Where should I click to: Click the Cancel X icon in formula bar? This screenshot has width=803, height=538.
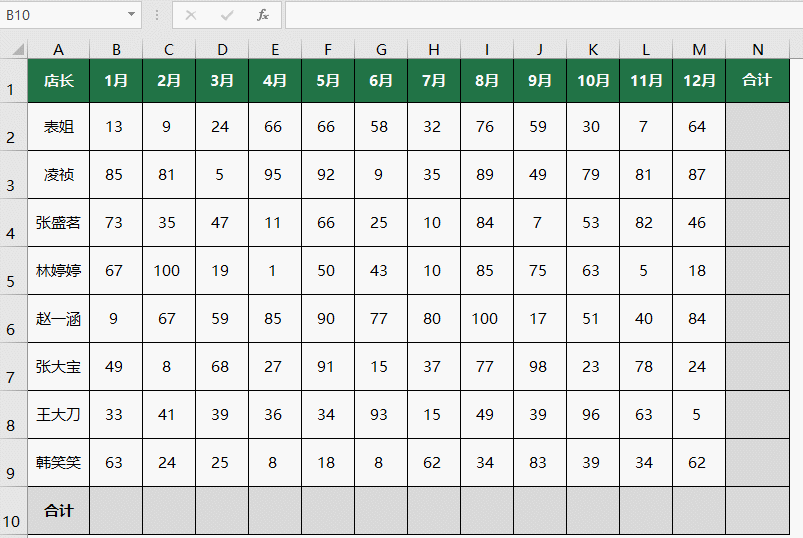[x=191, y=15]
